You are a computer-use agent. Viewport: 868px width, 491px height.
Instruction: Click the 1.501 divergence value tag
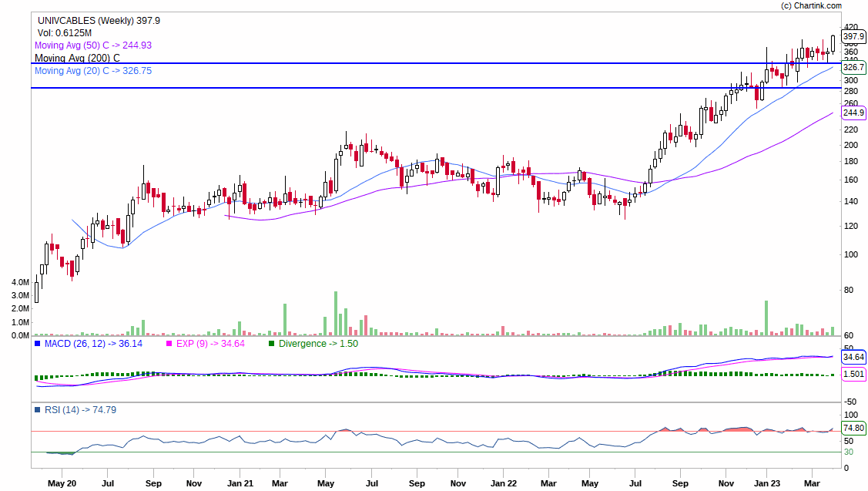pyautogui.click(x=853, y=374)
